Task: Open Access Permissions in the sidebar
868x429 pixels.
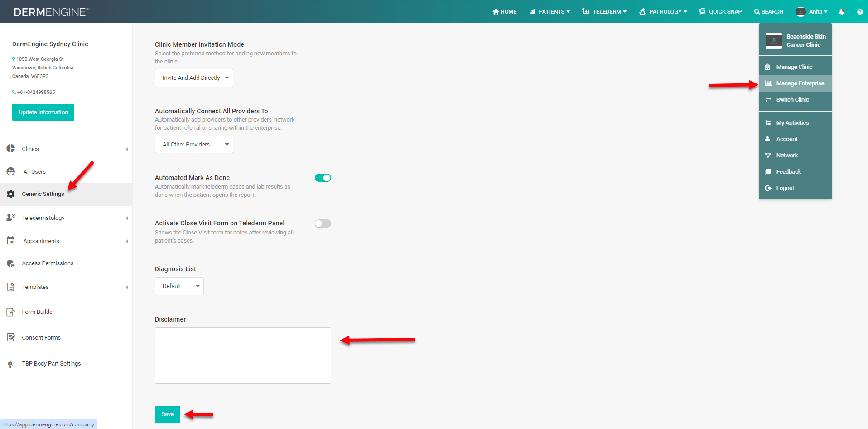Action: click(48, 263)
